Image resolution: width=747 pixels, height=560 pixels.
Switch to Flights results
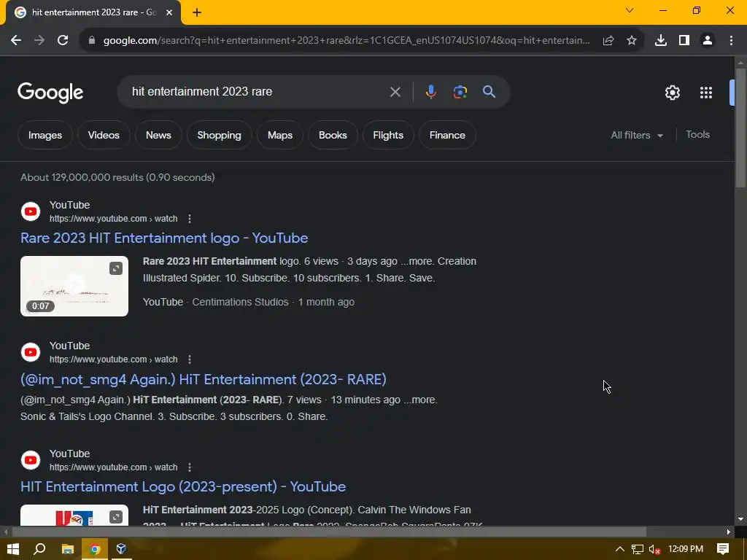click(x=388, y=135)
